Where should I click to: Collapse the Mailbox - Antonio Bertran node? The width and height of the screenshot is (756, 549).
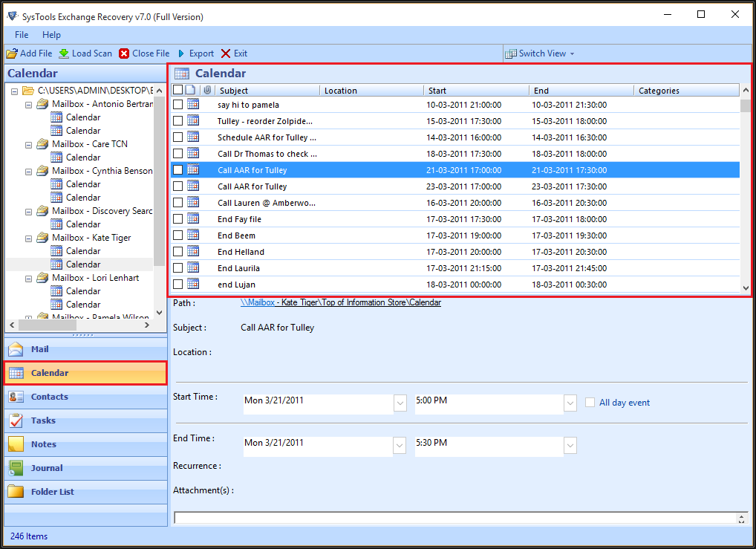[28, 104]
